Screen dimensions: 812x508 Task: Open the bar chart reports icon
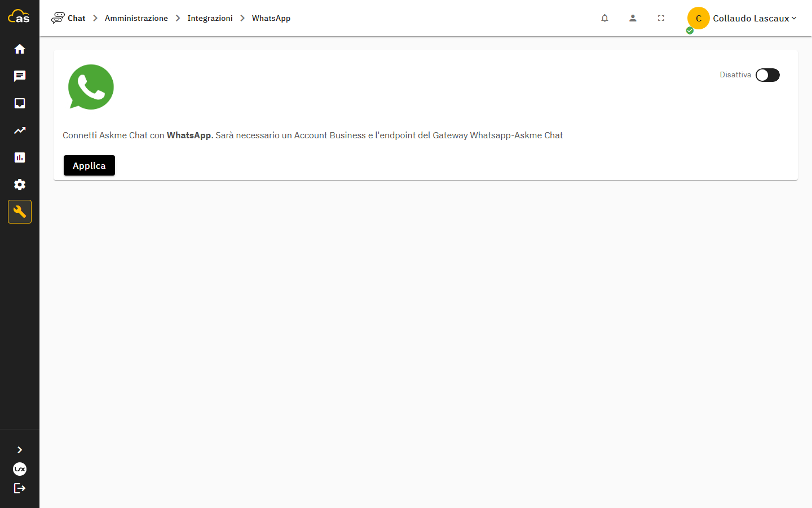(x=20, y=157)
